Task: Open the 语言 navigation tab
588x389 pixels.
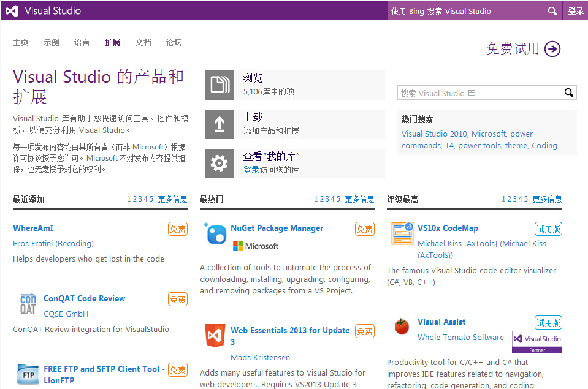Action: 82,42
